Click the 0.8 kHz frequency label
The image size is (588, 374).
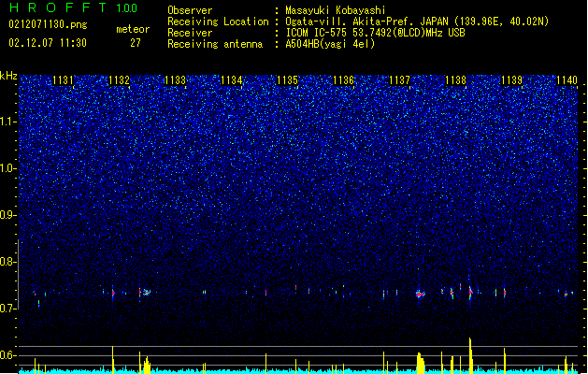(x=7, y=262)
